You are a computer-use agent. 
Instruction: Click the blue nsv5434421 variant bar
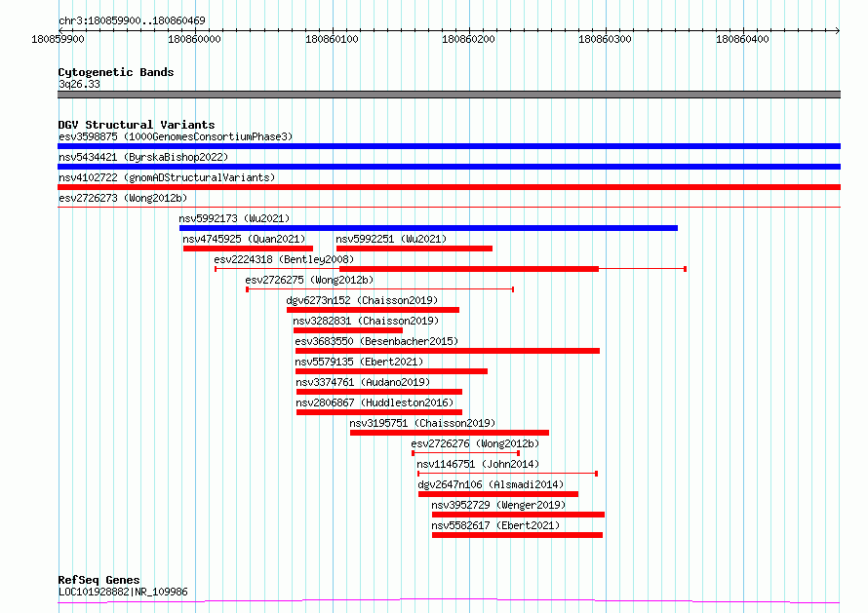(x=449, y=167)
